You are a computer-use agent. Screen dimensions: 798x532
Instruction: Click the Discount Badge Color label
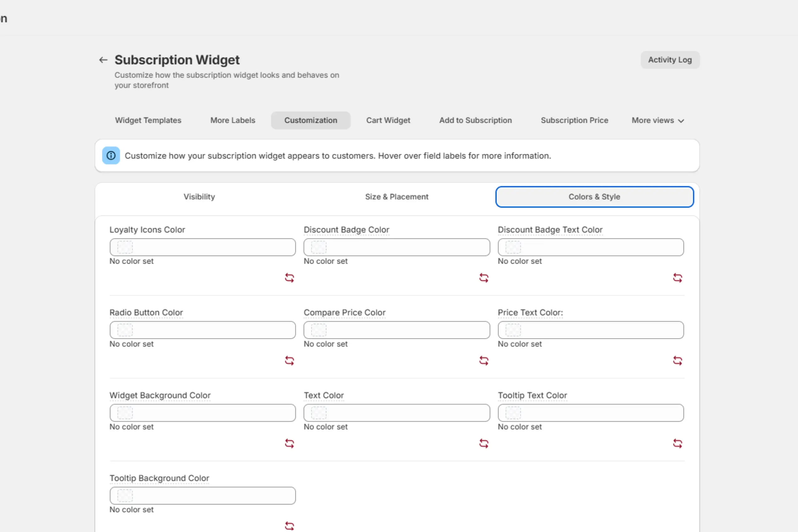point(346,230)
